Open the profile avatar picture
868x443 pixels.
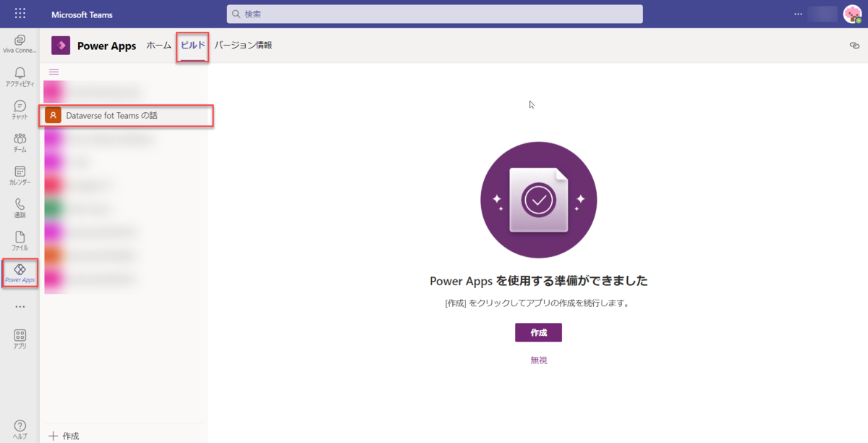[x=851, y=14]
